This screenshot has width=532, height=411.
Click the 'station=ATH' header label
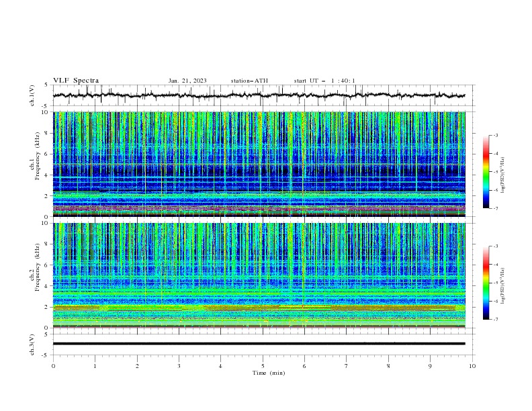pos(249,81)
